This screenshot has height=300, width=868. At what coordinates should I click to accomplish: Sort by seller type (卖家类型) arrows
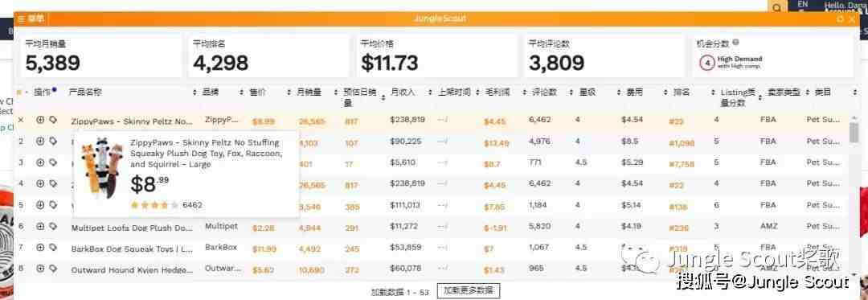[807, 92]
